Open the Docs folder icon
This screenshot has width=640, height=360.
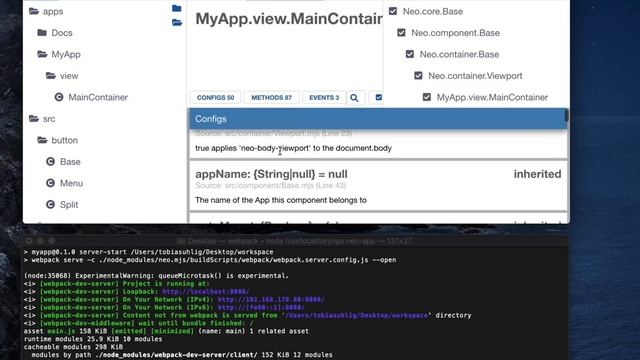click(x=42, y=33)
